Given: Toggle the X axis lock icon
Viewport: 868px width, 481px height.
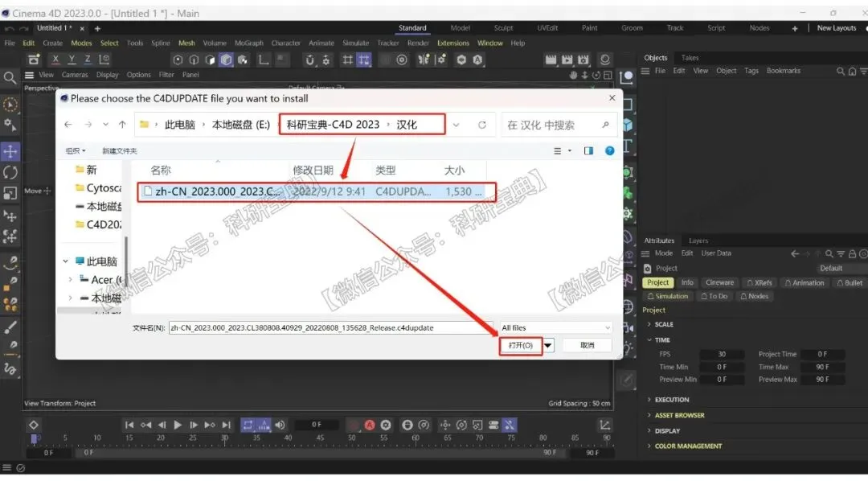Looking at the screenshot, I should (55, 60).
